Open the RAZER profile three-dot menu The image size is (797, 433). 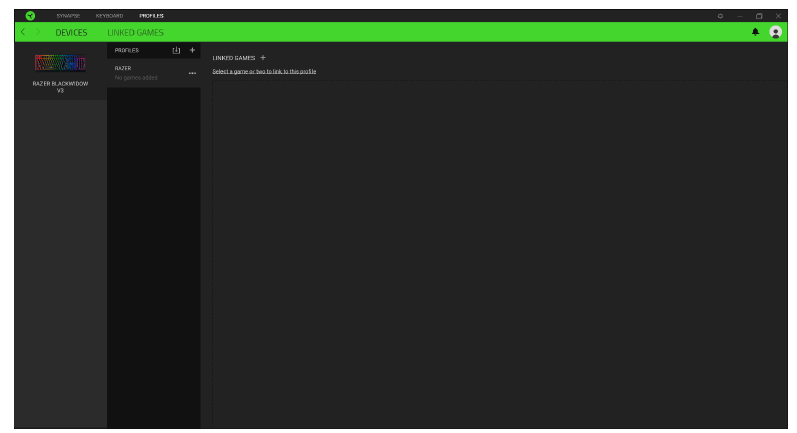[192, 73]
